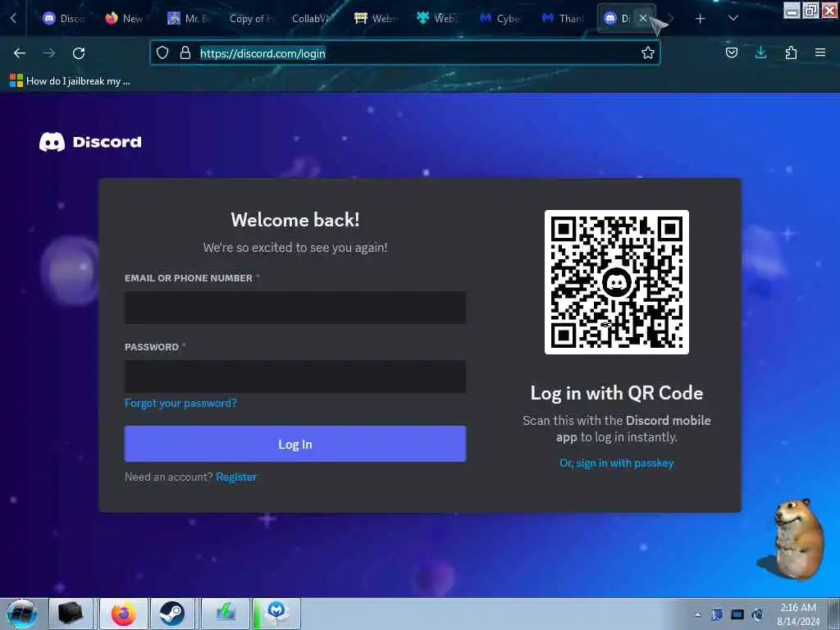Click the Log In button

click(x=295, y=444)
